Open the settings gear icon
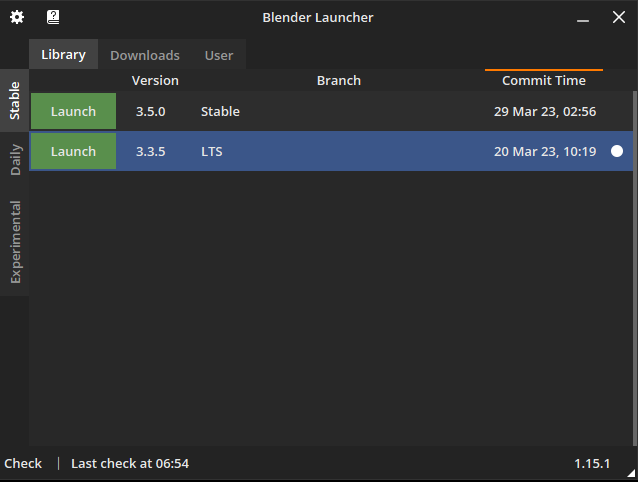The width and height of the screenshot is (638, 482). click(17, 17)
